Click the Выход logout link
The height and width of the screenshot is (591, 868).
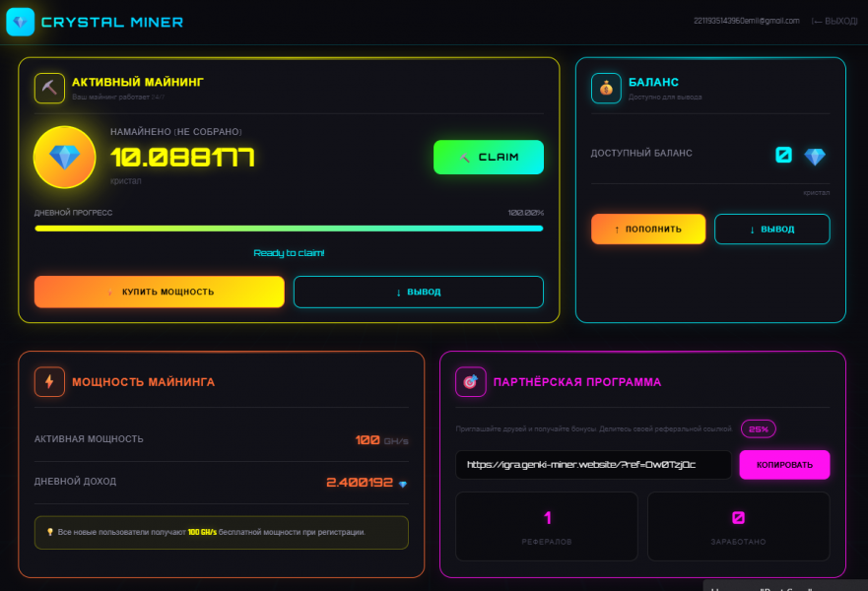click(834, 21)
